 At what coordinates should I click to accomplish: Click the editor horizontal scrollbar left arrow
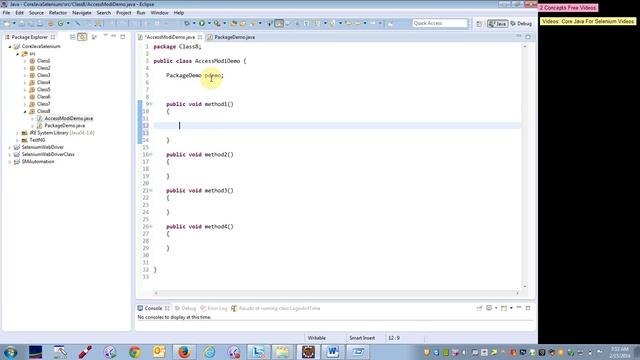click(x=156, y=293)
